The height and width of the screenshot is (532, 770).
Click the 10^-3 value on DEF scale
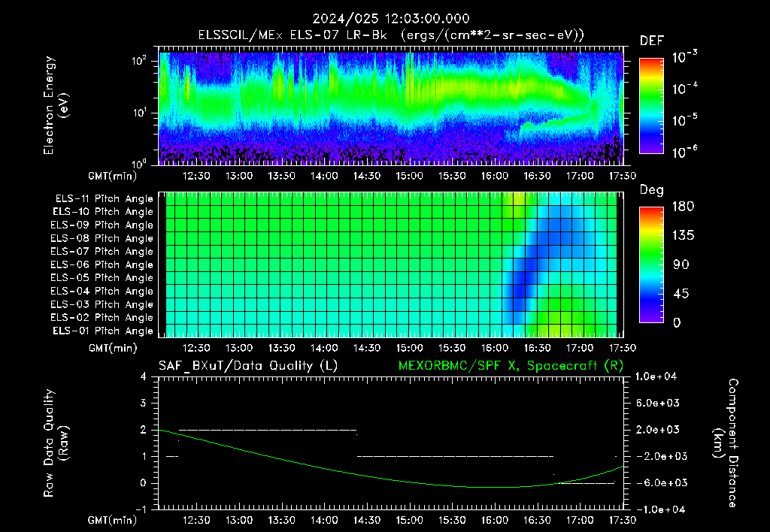tap(685, 57)
